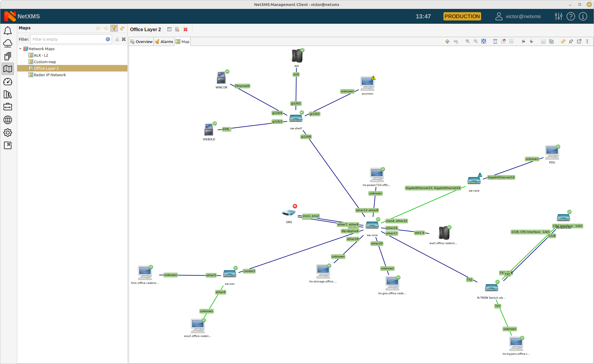594x364 pixels.
Task: Click the refresh map icon in toolbar
Action: [563, 42]
